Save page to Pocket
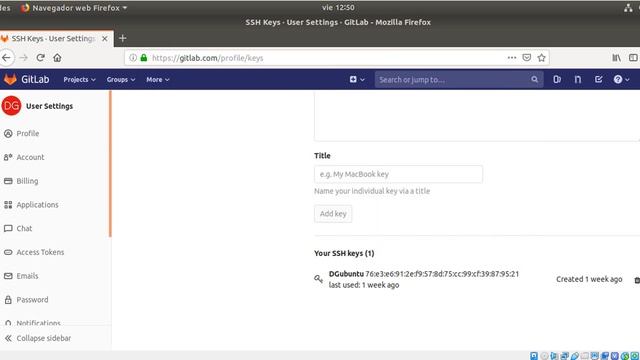The width and height of the screenshot is (640, 360). point(527,58)
